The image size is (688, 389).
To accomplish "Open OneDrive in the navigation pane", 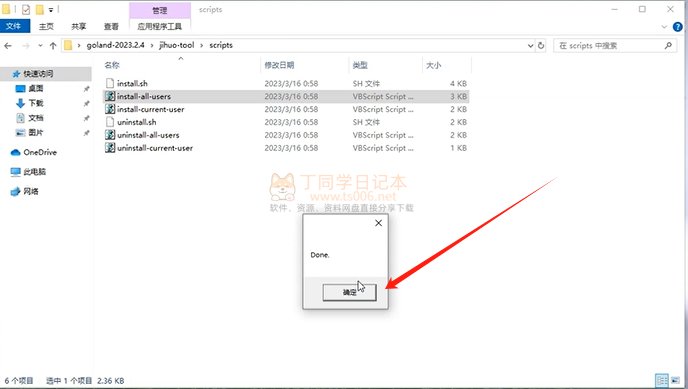I will pyautogui.click(x=40, y=152).
